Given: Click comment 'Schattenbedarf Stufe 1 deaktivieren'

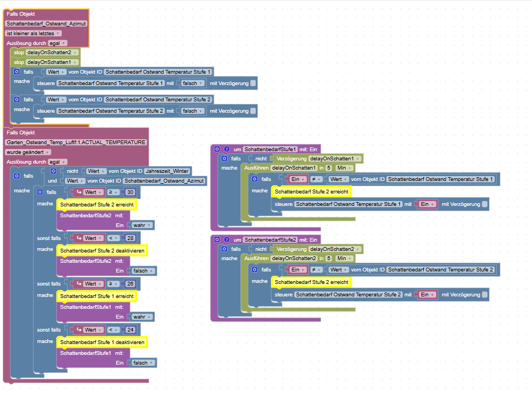Looking at the screenshot, I should tap(102, 342).
